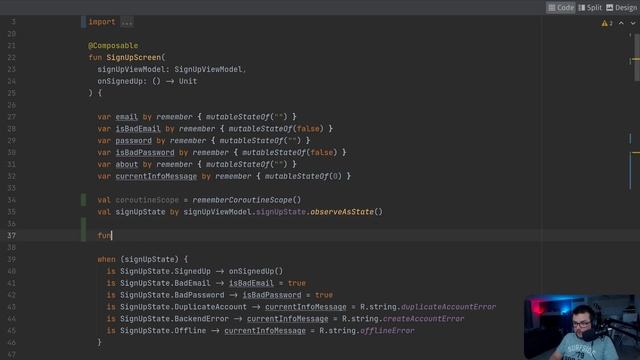Click the email variable on line 27
This screenshot has height=360, width=640.
pos(127,117)
